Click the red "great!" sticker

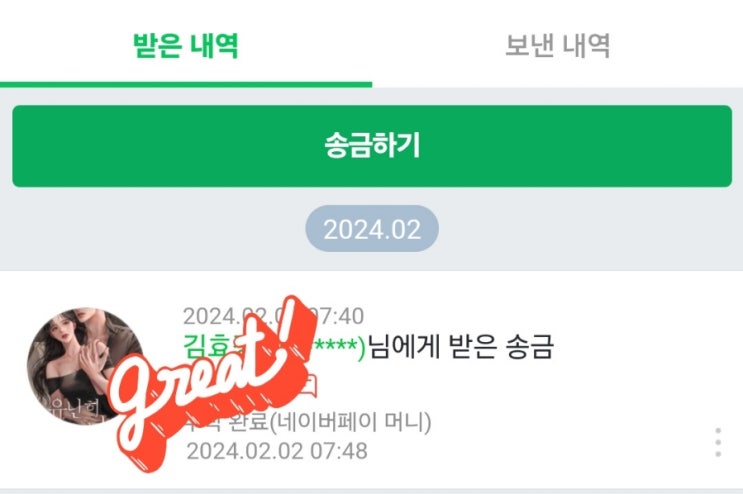(214, 383)
